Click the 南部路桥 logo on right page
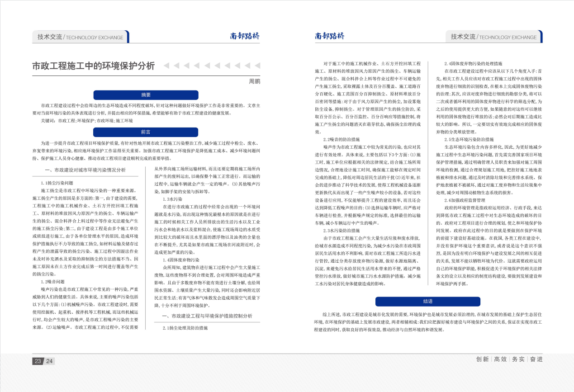The image size is (574, 392). pyautogui.click(x=330, y=36)
